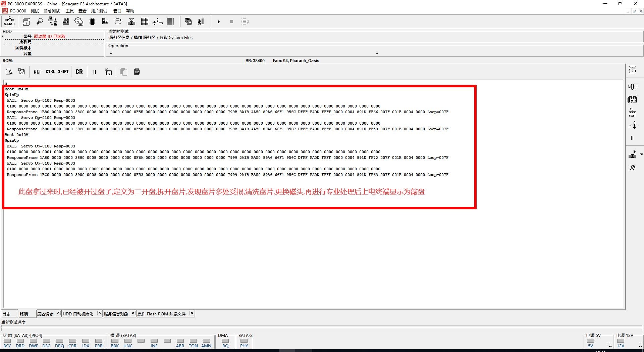Viewport: 644px width, 352px height.
Task: Pause terminal output in terminal toolbar
Action: (95, 72)
